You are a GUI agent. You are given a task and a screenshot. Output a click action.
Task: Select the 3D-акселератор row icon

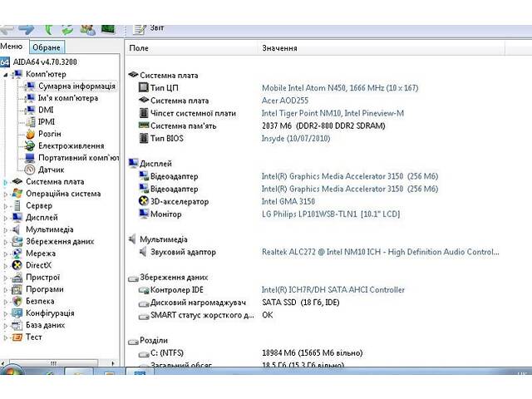(x=144, y=201)
